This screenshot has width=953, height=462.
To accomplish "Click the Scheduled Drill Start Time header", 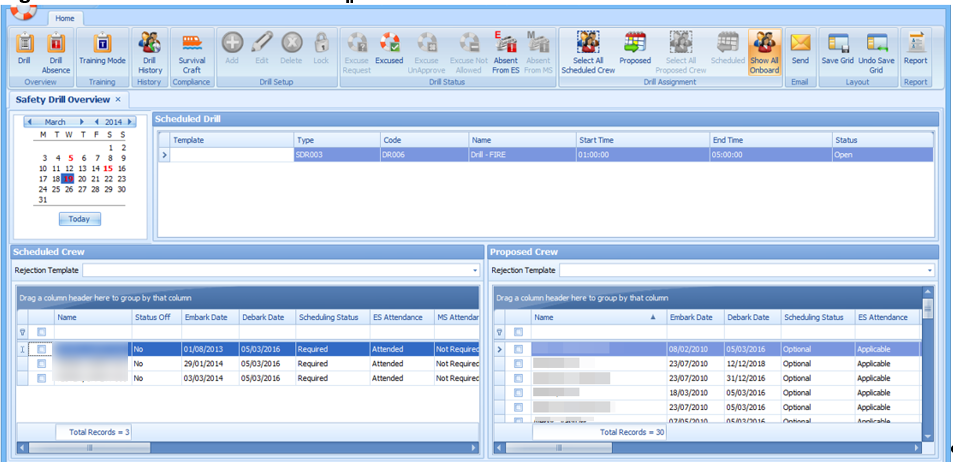I will click(643, 140).
